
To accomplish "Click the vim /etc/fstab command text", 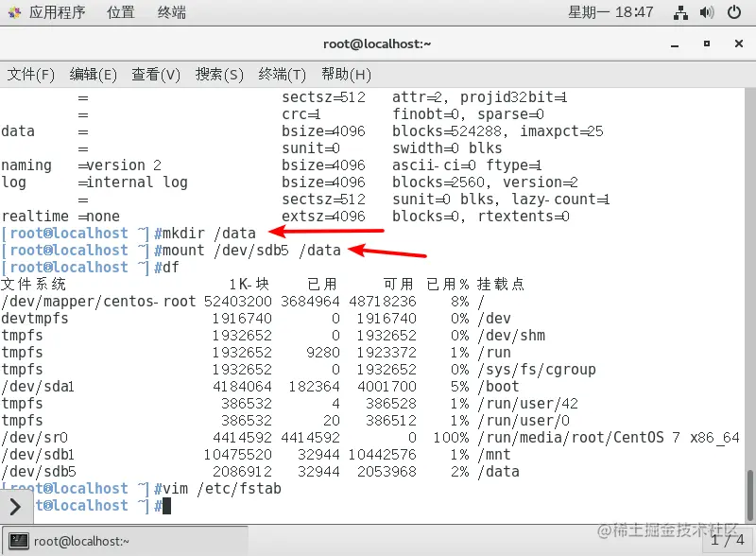I will (x=222, y=489).
